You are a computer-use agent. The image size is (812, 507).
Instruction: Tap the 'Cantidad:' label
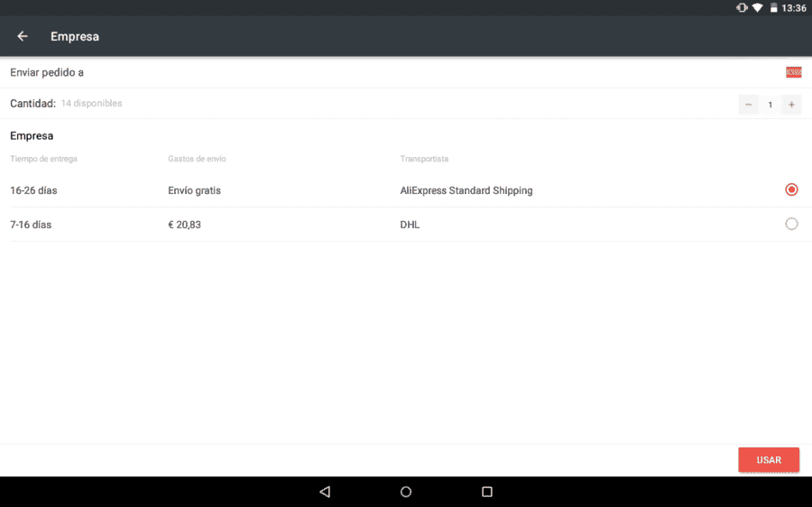coord(32,104)
